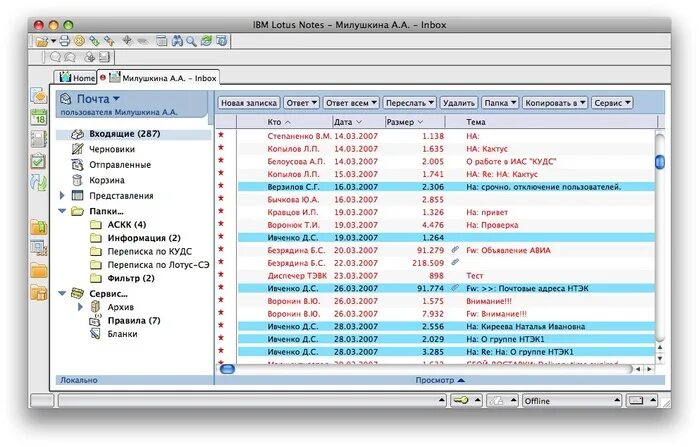This screenshot has width=699, height=447.
Task: Click the printer icon in toolbar
Action: coord(64,41)
